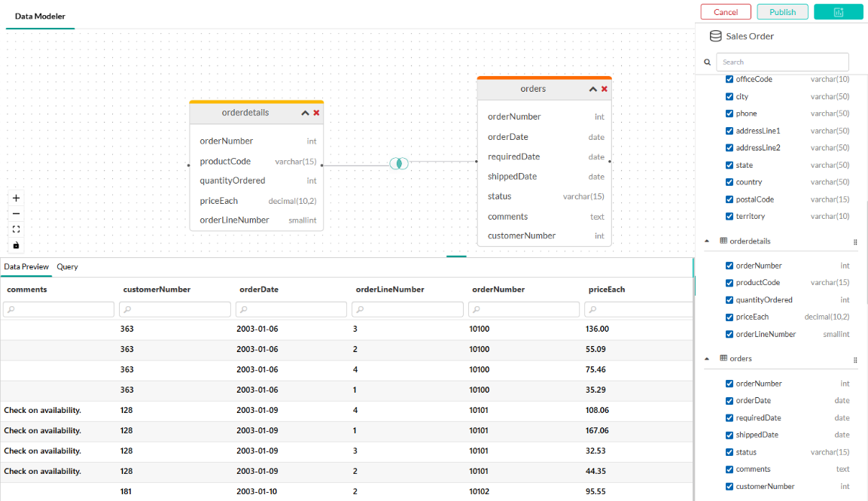The height and width of the screenshot is (501, 868).
Task: Open the orderdetails drag handle menu in sidebar
Action: [855, 242]
